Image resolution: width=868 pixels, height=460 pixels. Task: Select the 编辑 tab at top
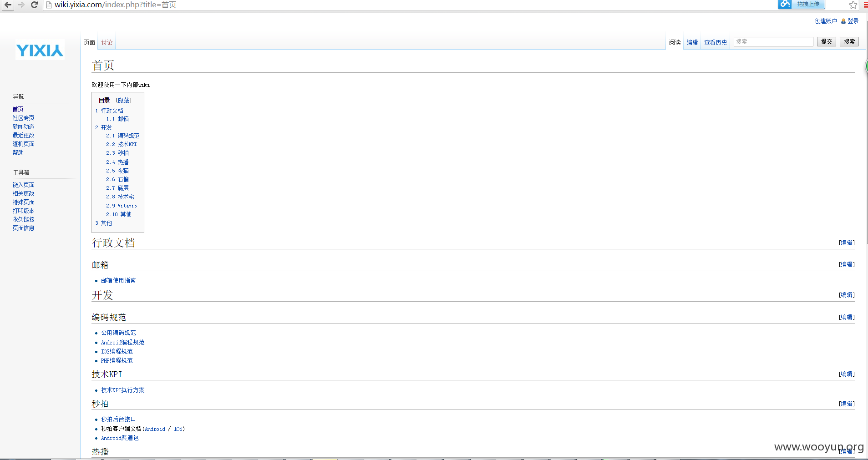tap(692, 42)
